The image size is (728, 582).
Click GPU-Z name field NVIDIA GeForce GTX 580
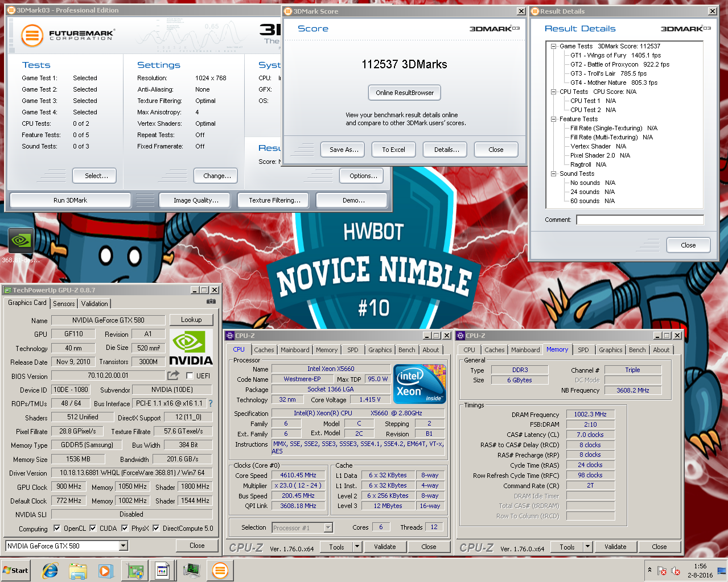point(108,320)
